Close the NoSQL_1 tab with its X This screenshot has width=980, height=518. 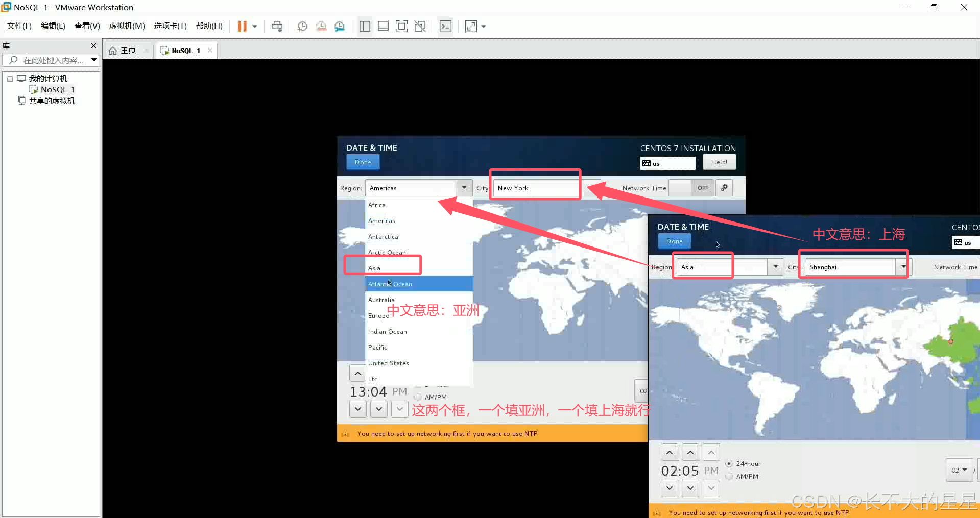[x=210, y=50]
